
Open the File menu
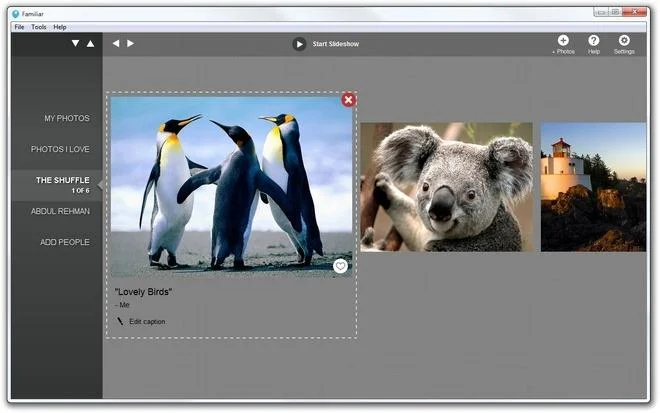(19, 27)
